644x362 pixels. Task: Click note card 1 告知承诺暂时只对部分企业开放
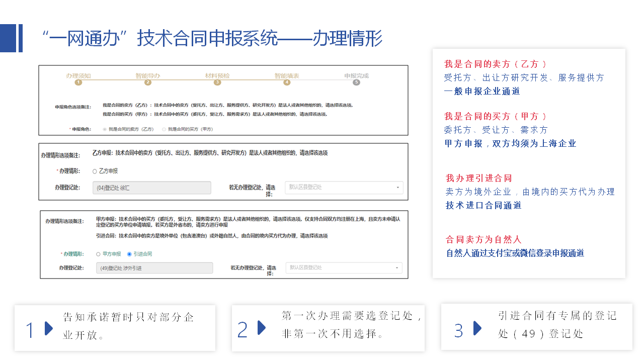(115, 327)
